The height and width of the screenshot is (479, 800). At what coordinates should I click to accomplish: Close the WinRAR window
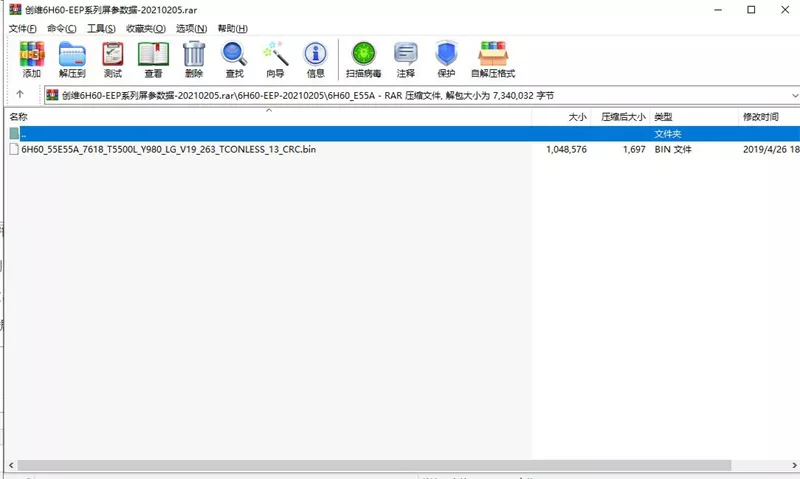click(x=785, y=10)
